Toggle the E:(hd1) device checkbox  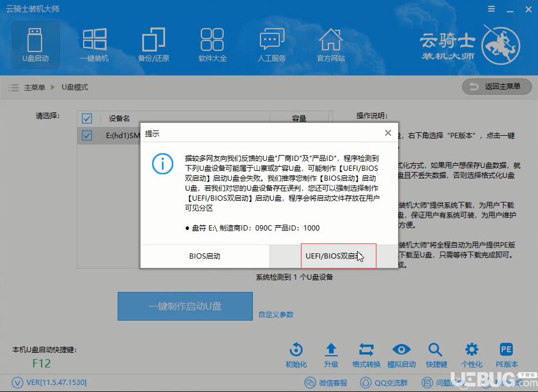(87, 136)
